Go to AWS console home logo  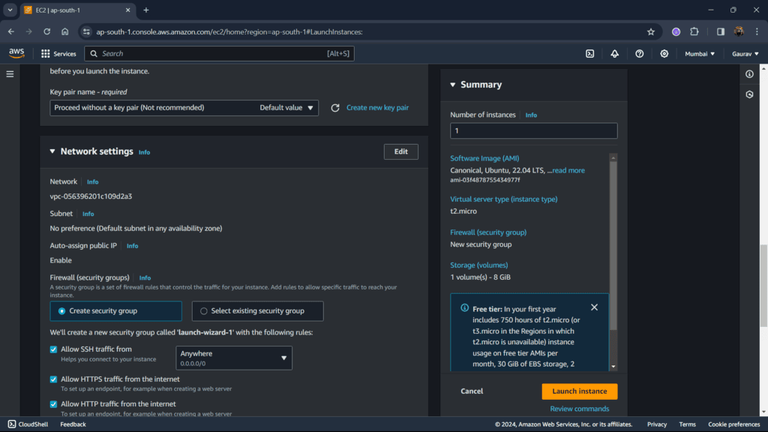coord(17,53)
